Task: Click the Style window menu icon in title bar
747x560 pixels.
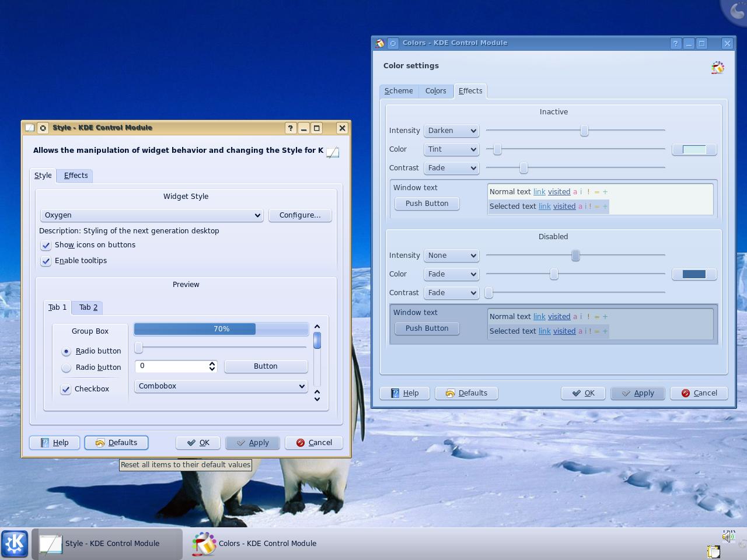Action: pyautogui.click(x=30, y=128)
